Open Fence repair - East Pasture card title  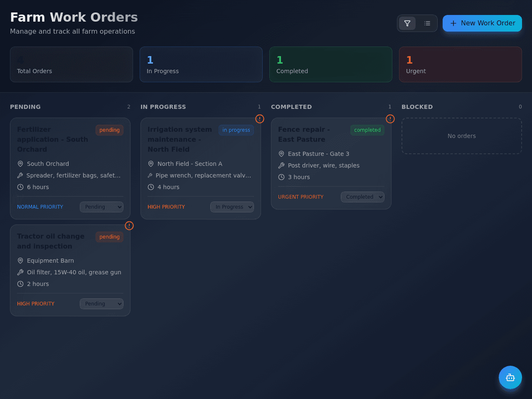coord(304,135)
